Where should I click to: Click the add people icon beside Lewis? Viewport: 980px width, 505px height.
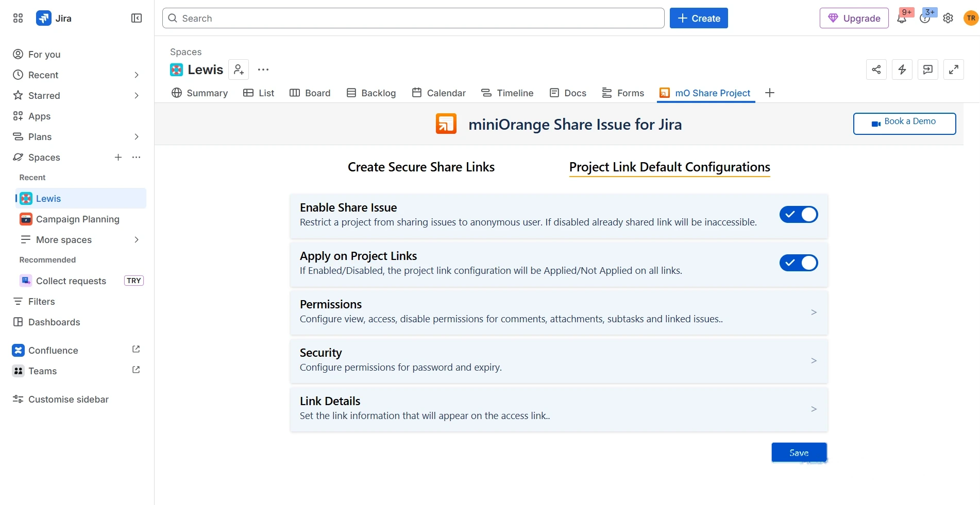[239, 69]
